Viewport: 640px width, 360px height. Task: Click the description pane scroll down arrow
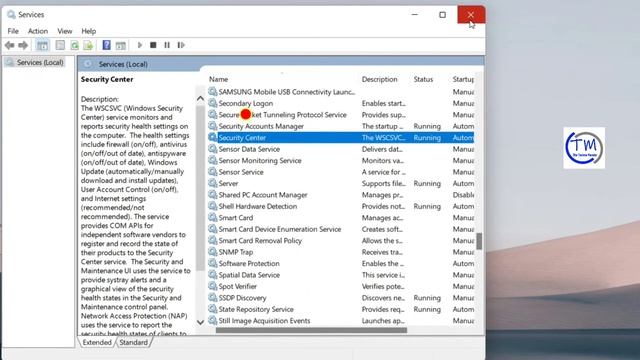(200, 322)
